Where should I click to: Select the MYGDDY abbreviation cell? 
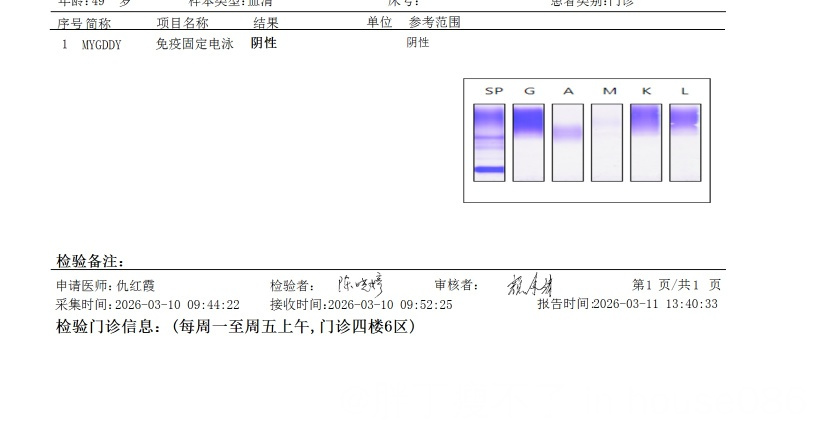click(101, 44)
